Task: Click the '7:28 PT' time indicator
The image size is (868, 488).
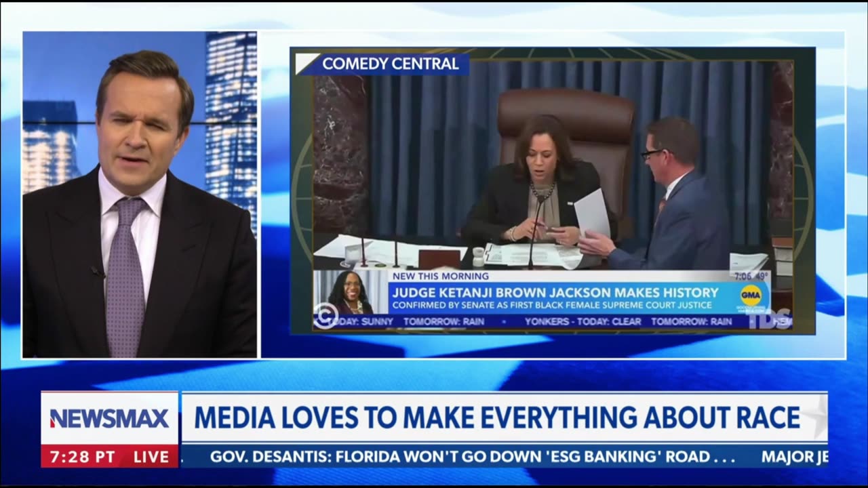Action: tap(83, 457)
